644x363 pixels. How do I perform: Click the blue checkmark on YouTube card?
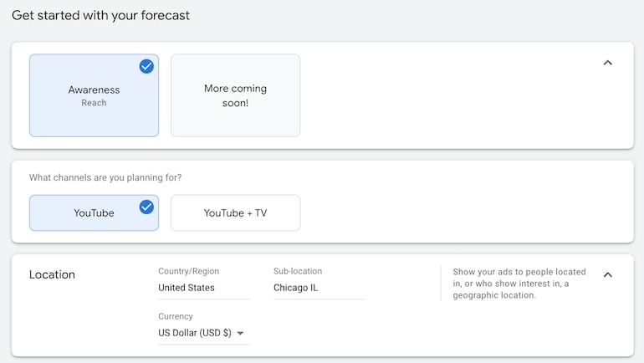pos(146,207)
